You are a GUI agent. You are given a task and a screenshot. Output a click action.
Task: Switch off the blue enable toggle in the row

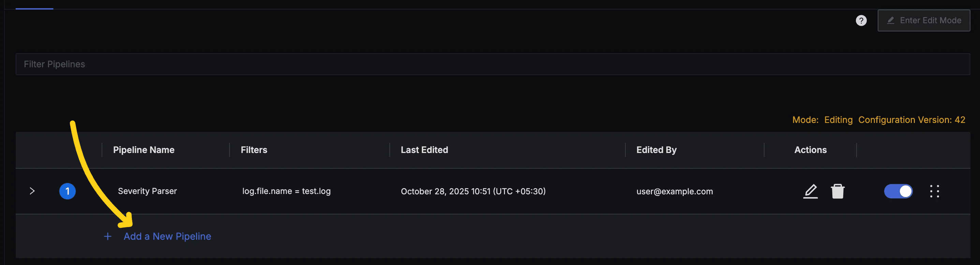point(898,191)
